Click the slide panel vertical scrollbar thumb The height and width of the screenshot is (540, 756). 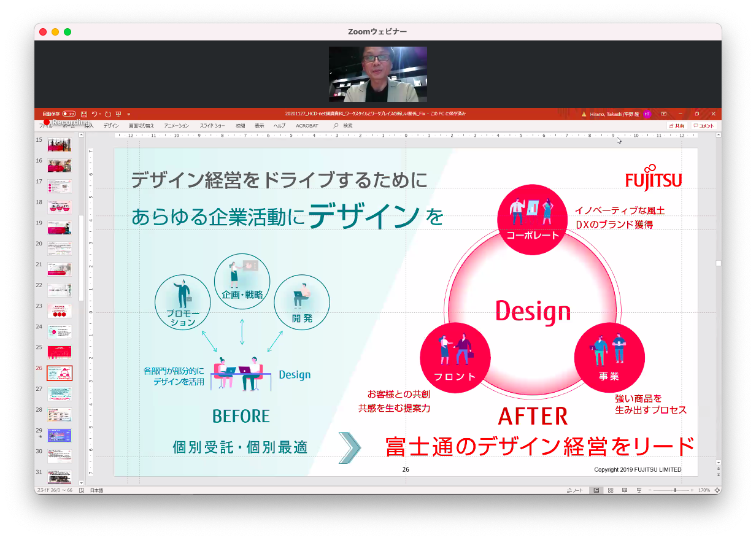[81, 258]
